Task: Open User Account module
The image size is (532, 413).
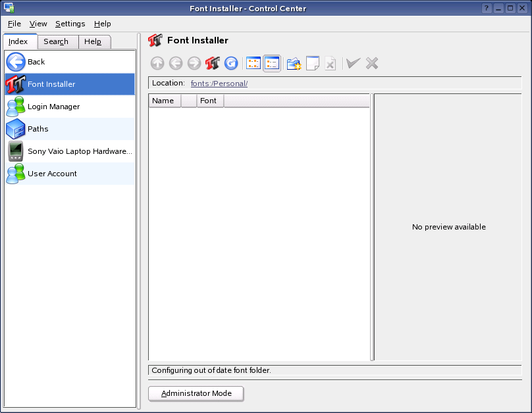Action: pyautogui.click(x=70, y=174)
